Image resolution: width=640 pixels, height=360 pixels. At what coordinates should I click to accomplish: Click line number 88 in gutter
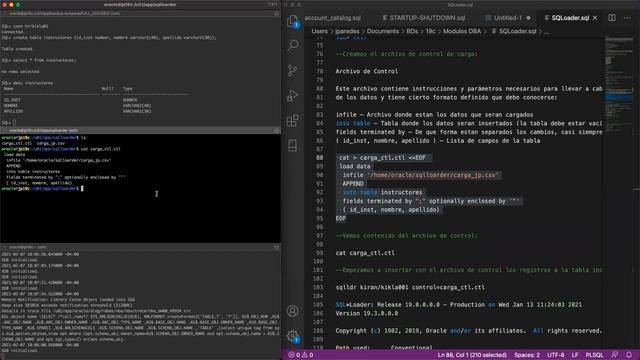pos(319,158)
